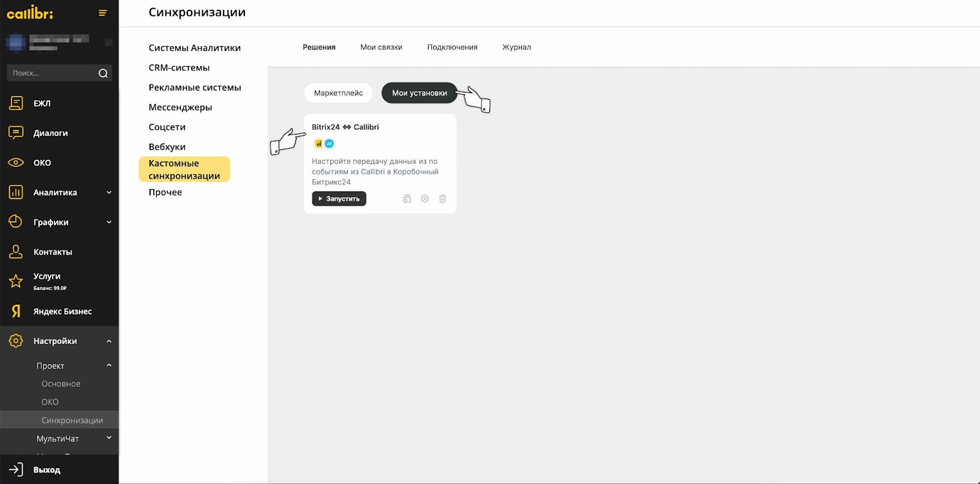
Task: Select the Мои установки filter pill
Action: [x=420, y=93]
